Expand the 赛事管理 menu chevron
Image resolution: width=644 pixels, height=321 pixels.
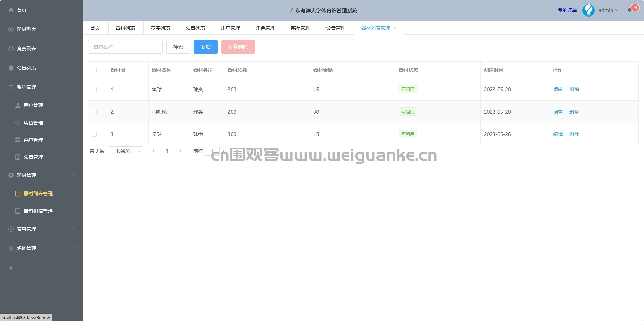pos(74,229)
